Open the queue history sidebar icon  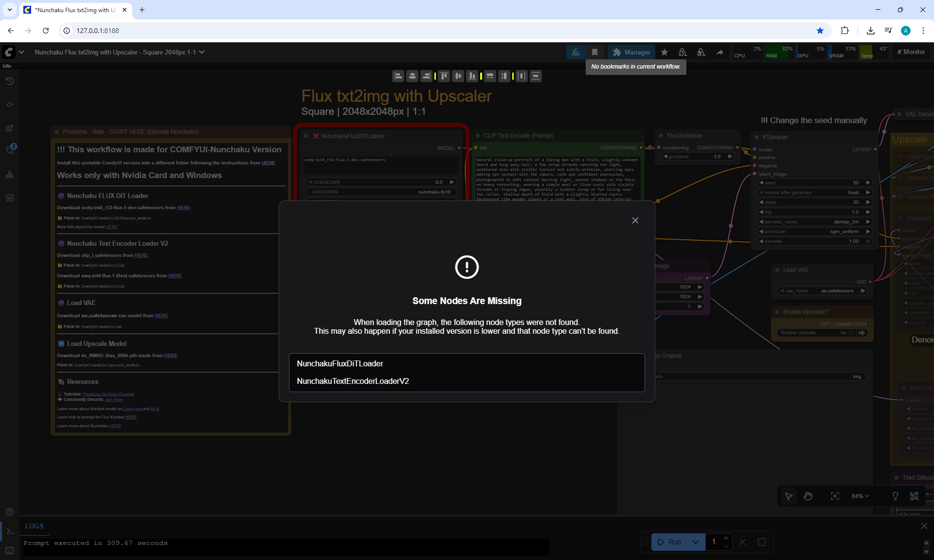10,81
